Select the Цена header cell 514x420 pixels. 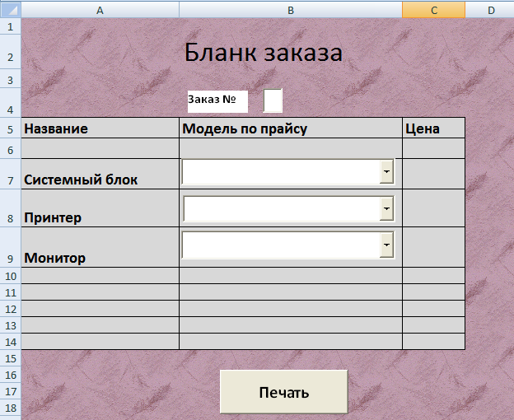433,128
